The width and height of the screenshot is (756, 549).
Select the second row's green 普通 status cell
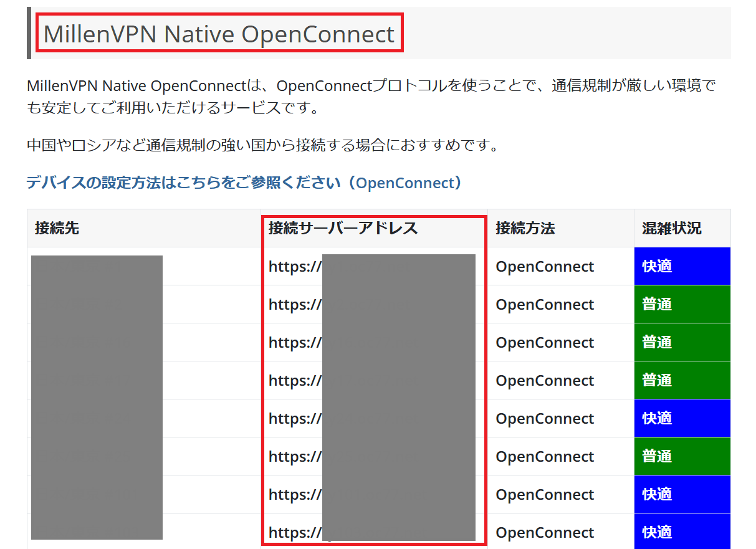pyautogui.click(x=682, y=304)
